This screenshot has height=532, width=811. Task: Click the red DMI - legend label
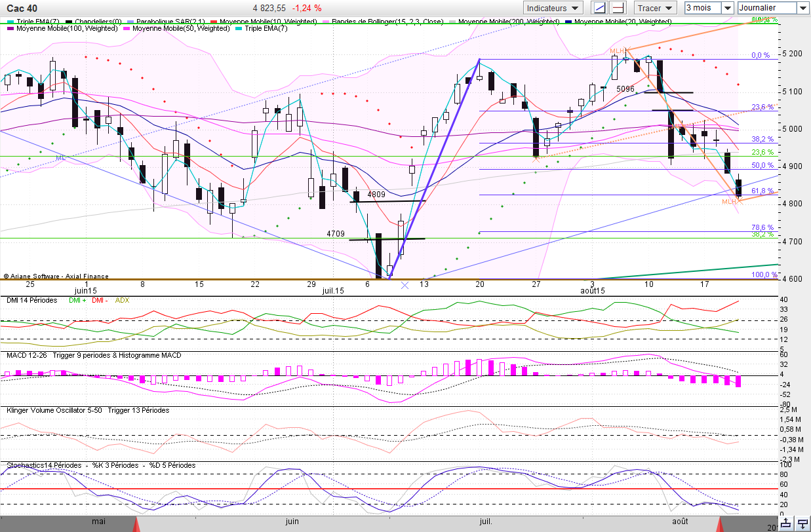point(100,299)
